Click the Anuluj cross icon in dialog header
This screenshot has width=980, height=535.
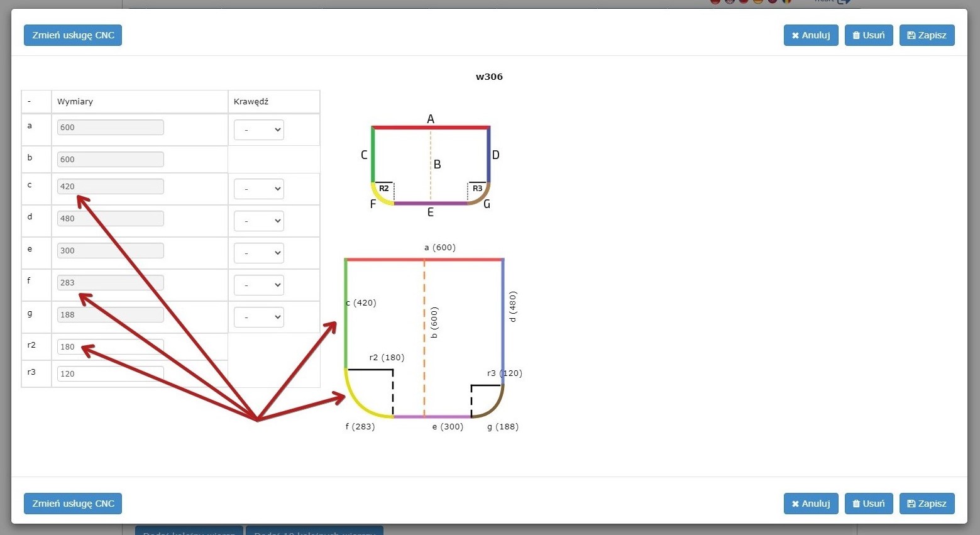[795, 36]
